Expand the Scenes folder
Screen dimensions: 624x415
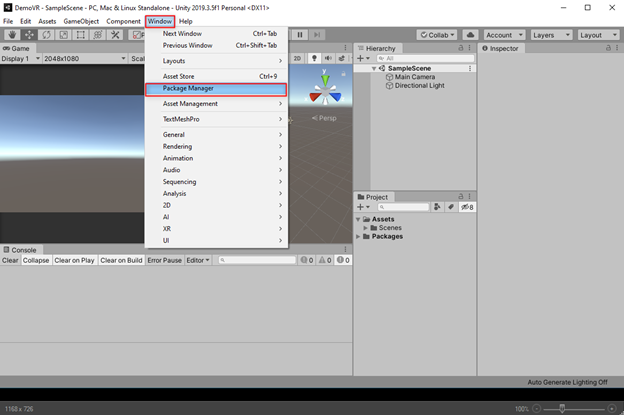pyautogui.click(x=365, y=228)
